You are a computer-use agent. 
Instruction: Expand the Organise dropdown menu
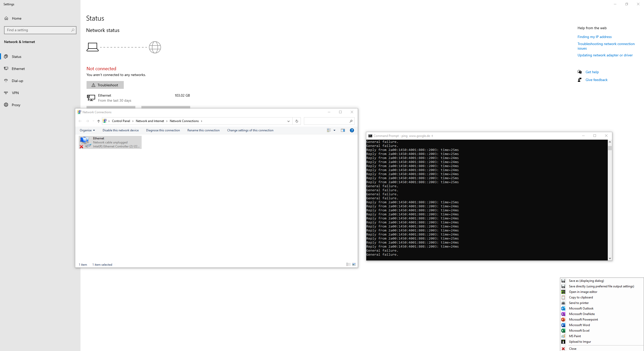(x=87, y=130)
